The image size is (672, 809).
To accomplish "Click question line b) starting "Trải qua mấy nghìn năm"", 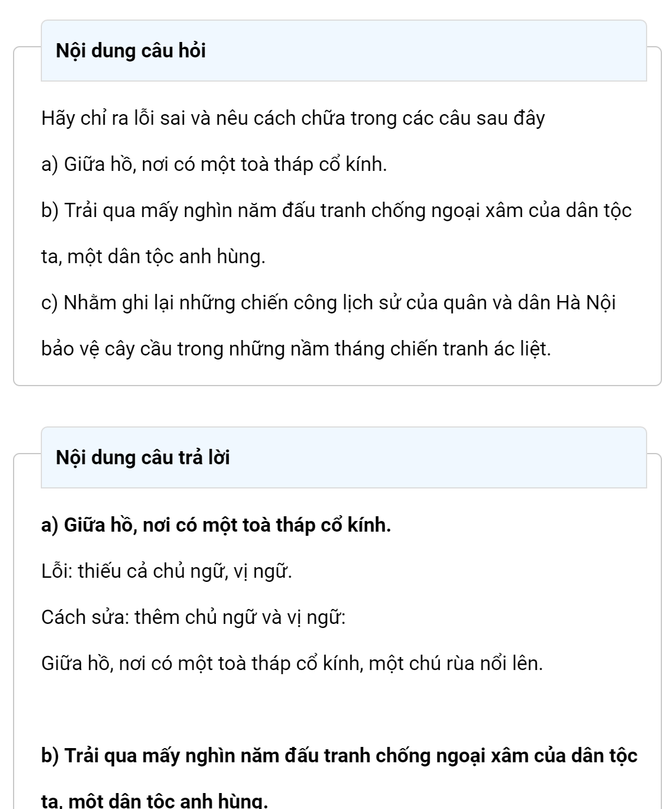I will coord(336,211).
